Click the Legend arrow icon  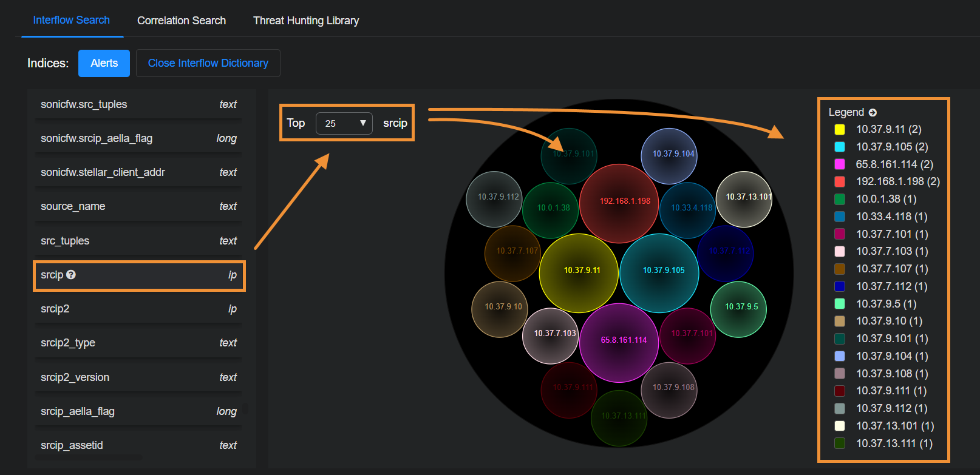point(873,113)
